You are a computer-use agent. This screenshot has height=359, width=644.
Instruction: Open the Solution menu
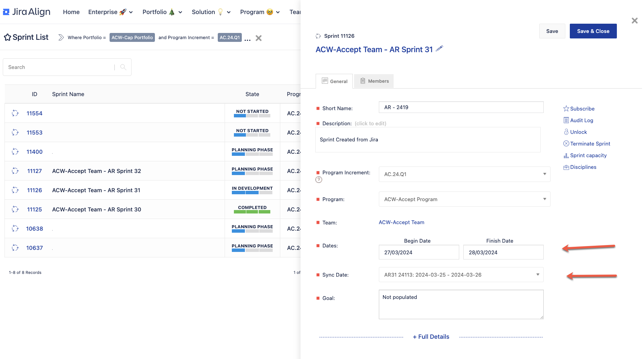(211, 12)
